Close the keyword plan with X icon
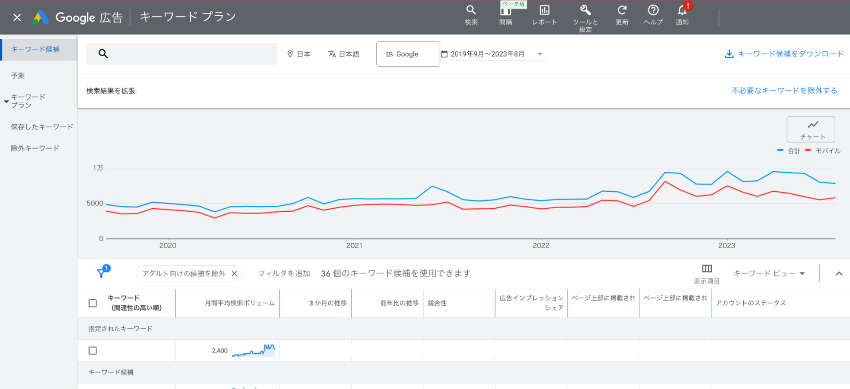850x389 pixels. coord(17,17)
